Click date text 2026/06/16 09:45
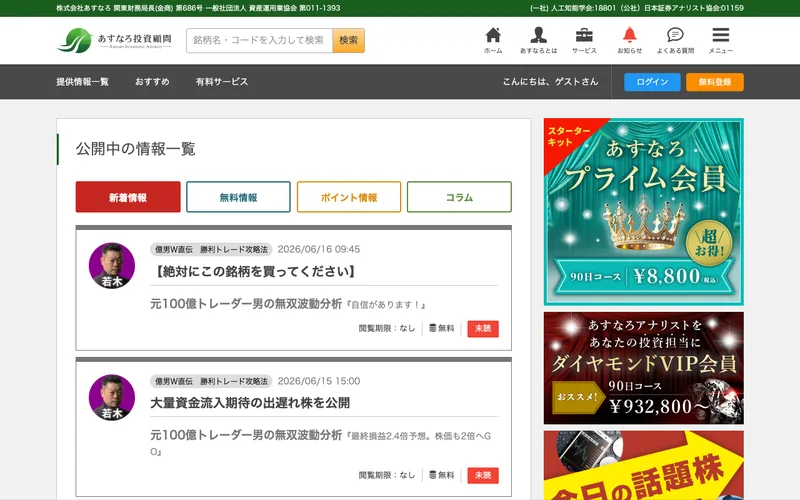 click(x=319, y=249)
